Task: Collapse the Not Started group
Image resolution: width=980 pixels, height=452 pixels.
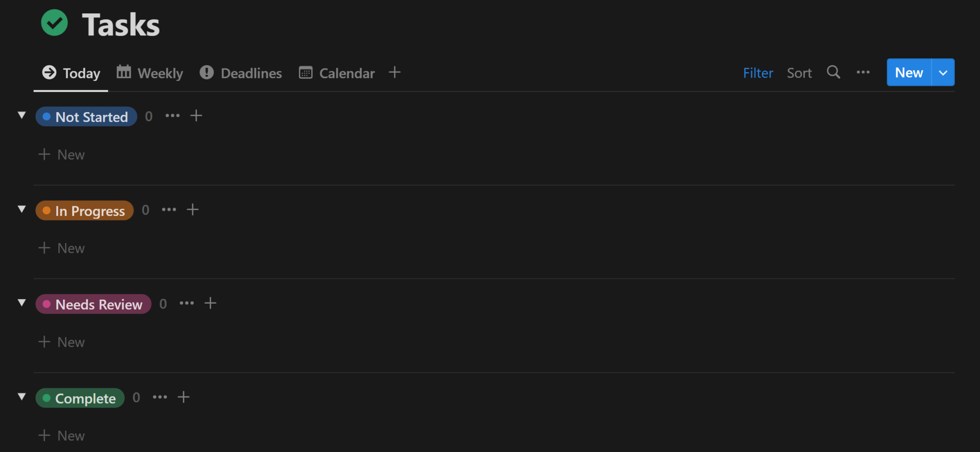Action: pos(22,115)
